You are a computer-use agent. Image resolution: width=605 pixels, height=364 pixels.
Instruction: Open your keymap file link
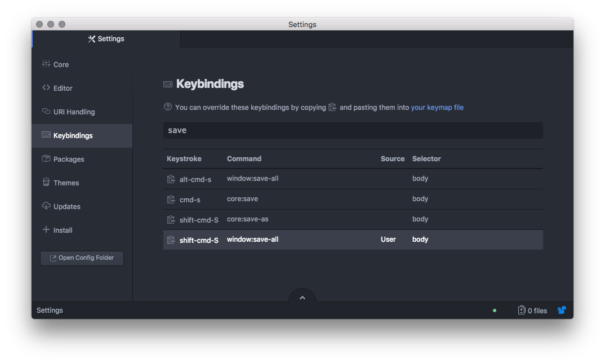tap(437, 107)
